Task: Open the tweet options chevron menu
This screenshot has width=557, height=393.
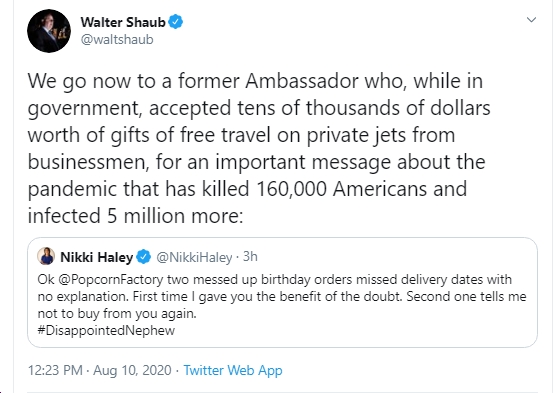Action: pyautogui.click(x=531, y=20)
